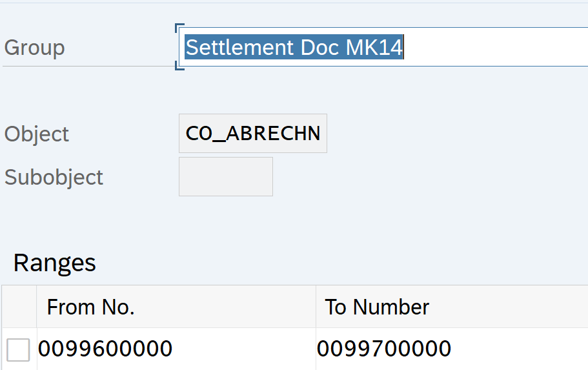Click the From No. value 0099600000
The width and height of the screenshot is (588, 370).
pyautogui.click(x=105, y=349)
